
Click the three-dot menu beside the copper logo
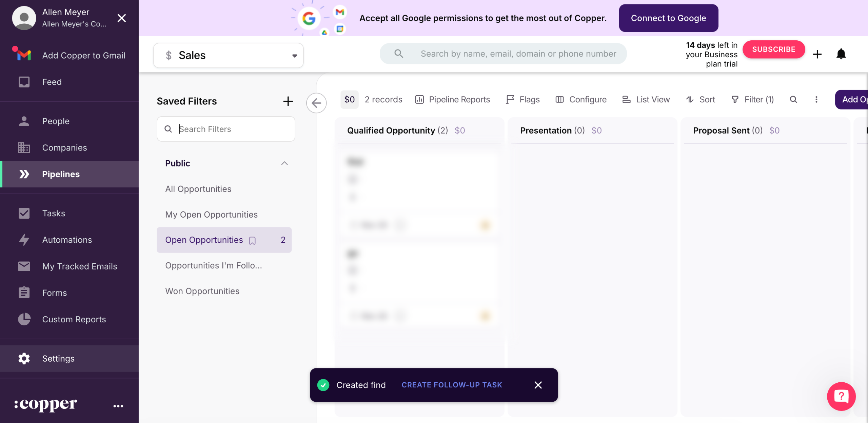pos(118,406)
